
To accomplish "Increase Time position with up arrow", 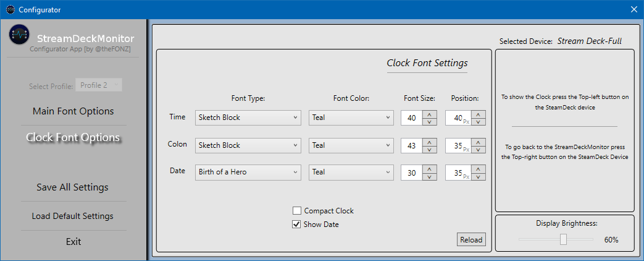I will coord(479,114).
